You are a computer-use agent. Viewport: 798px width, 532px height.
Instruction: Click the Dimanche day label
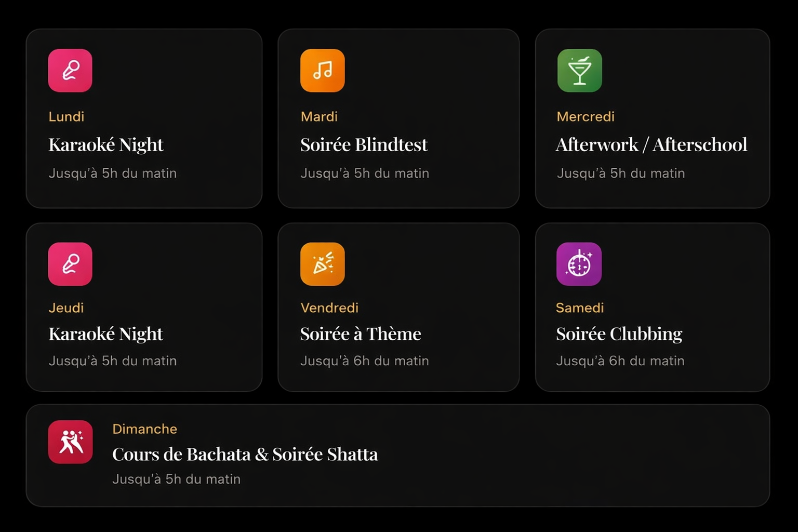tap(144, 429)
